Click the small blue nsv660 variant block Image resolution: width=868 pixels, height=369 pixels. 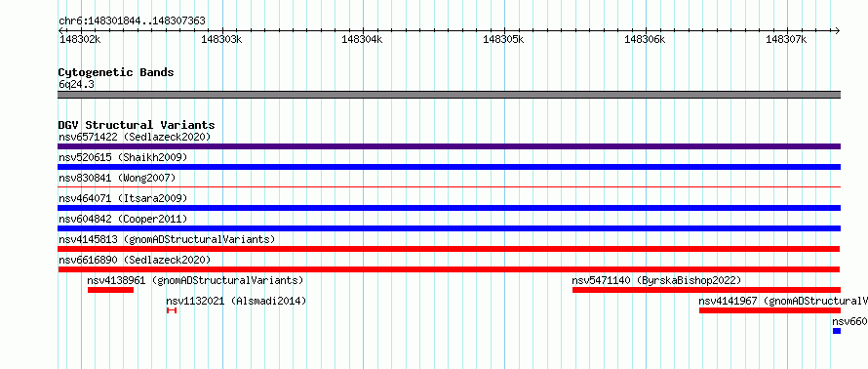[837, 331]
